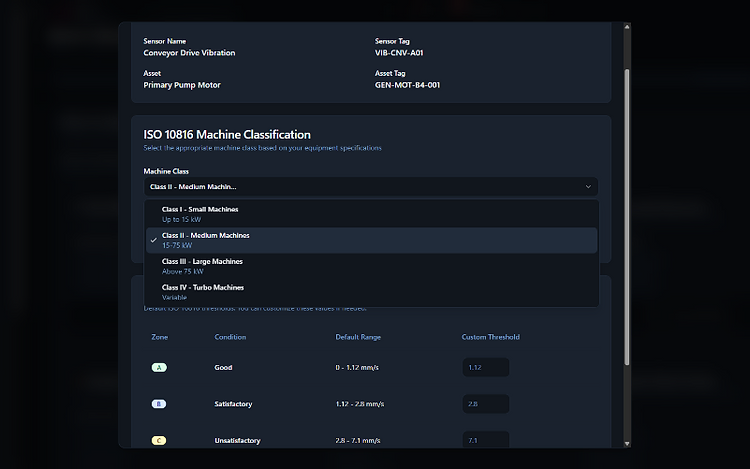Select Class III - Large Machines option
Image resolution: width=750 pixels, height=469 pixels.
(x=372, y=266)
